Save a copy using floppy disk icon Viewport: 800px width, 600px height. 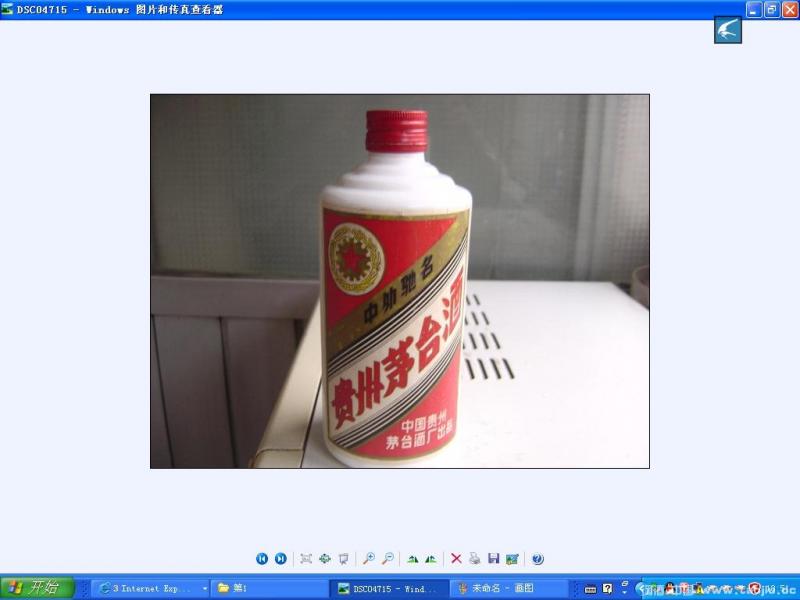(x=493, y=559)
